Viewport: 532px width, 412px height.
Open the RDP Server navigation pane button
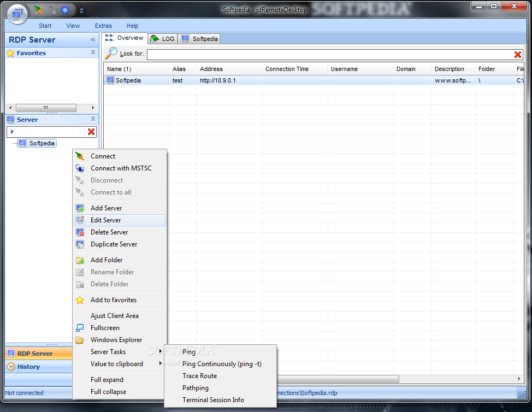(39, 354)
